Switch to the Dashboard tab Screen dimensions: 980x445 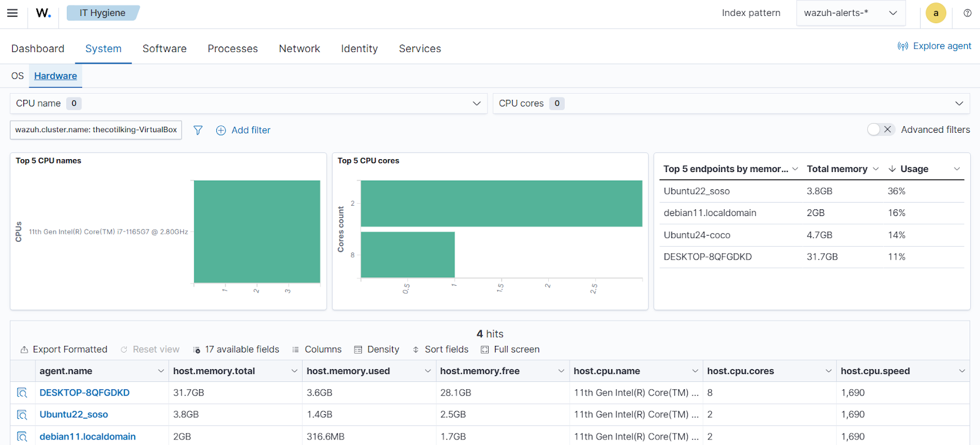37,48
